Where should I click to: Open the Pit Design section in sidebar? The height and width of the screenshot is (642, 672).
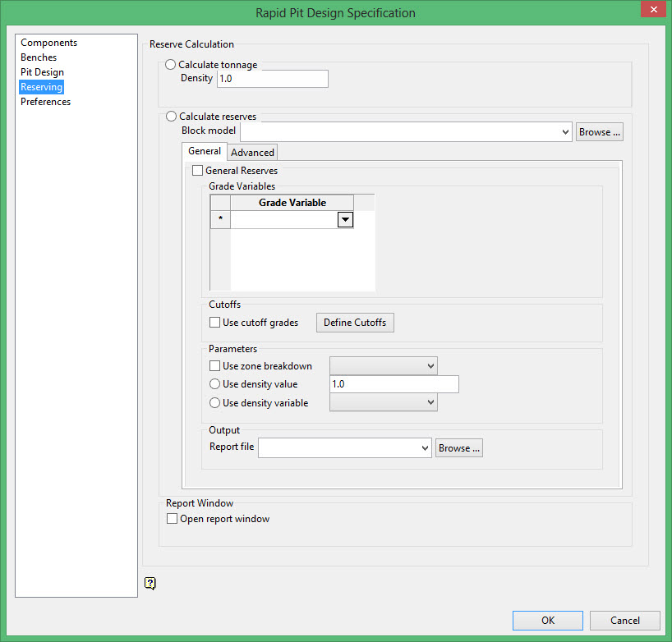42,72
